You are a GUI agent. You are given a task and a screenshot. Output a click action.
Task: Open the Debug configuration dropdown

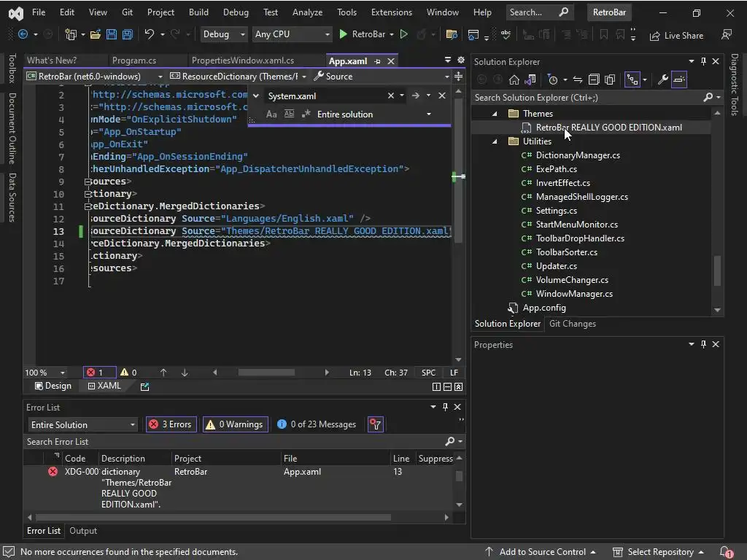tap(224, 34)
